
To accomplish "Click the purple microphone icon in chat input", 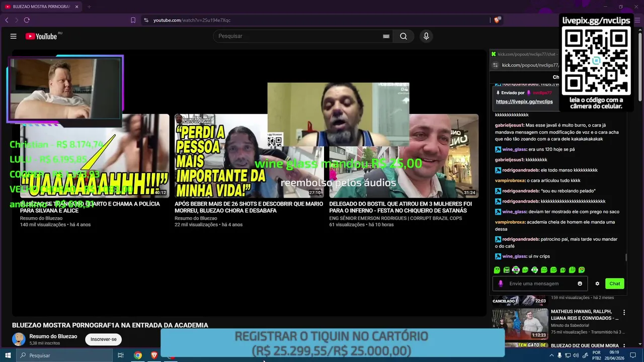I will (x=501, y=284).
